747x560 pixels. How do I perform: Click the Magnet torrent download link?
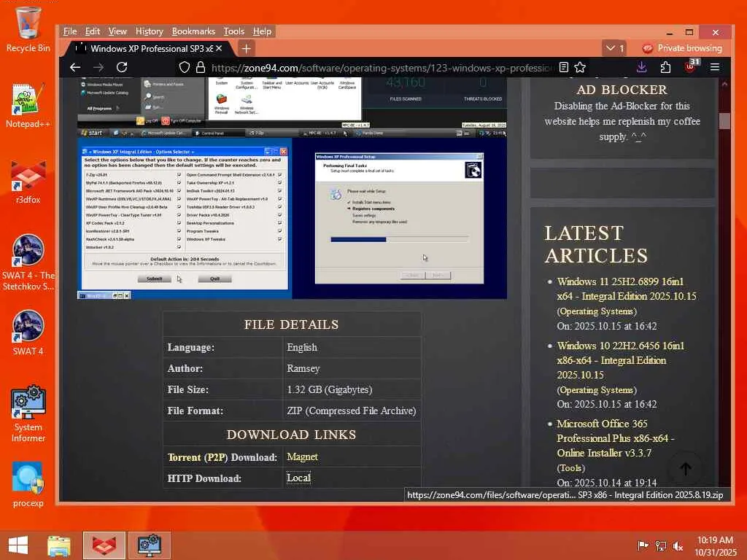(302, 456)
